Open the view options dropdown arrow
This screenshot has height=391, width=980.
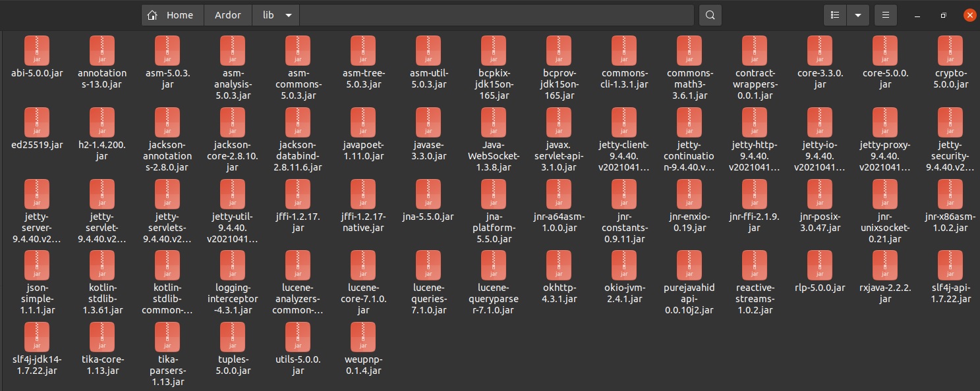(858, 14)
